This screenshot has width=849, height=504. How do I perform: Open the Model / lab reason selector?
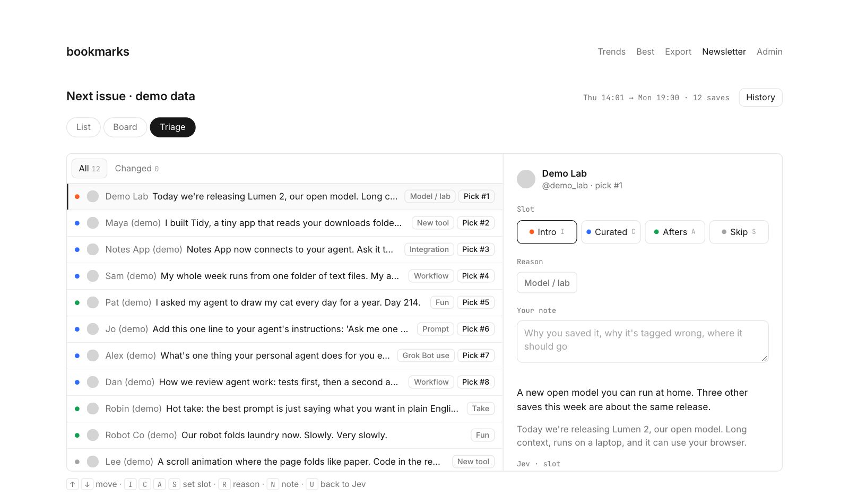(x=547, y=283)
